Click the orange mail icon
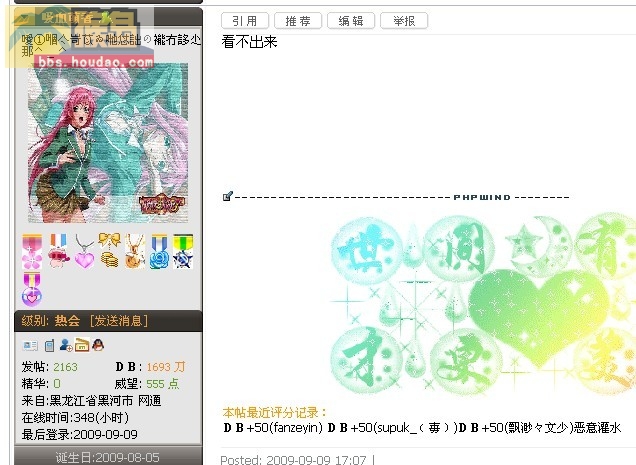 coord(82,345)
